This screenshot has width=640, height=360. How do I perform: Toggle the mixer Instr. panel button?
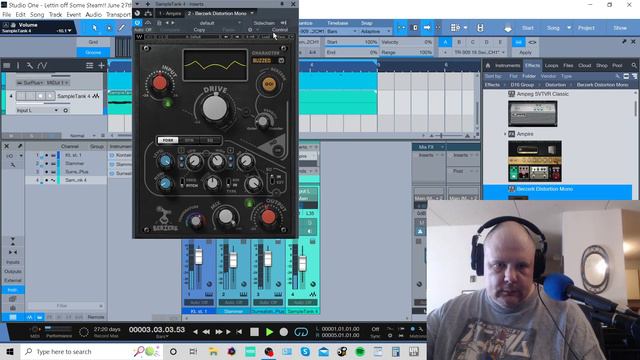coord(13,290)
